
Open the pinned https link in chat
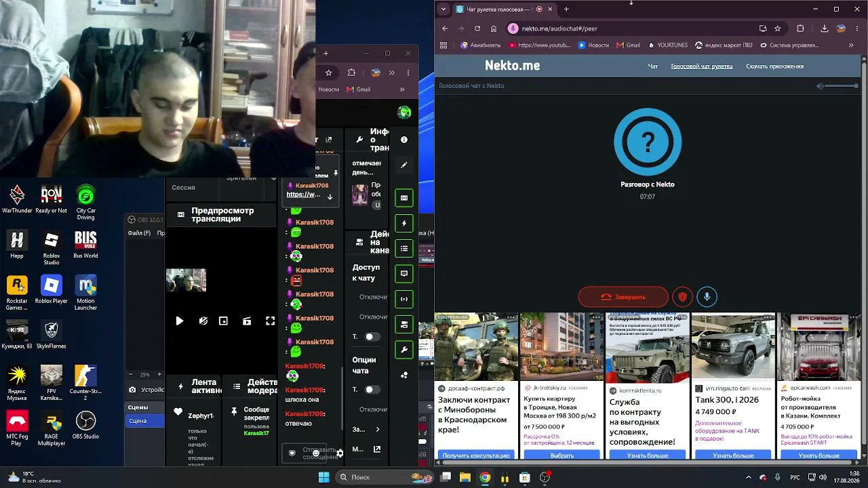pos(303,195)
